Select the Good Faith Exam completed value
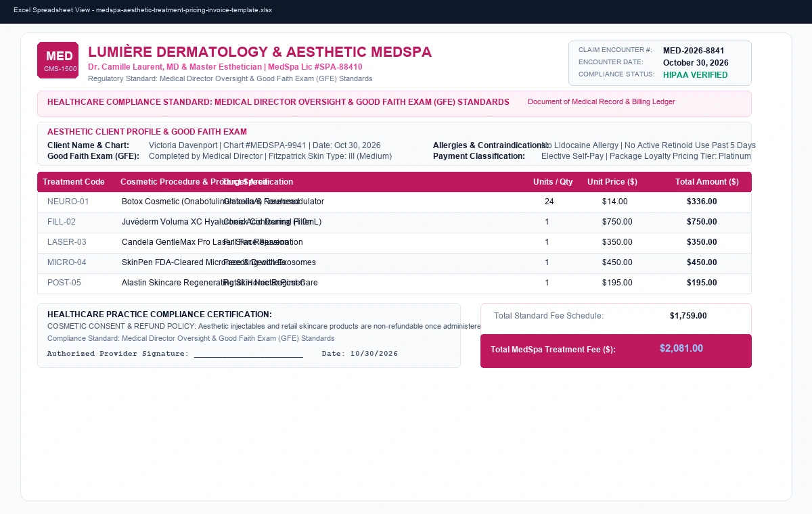The image size is (812, 514). coord(270,156)
